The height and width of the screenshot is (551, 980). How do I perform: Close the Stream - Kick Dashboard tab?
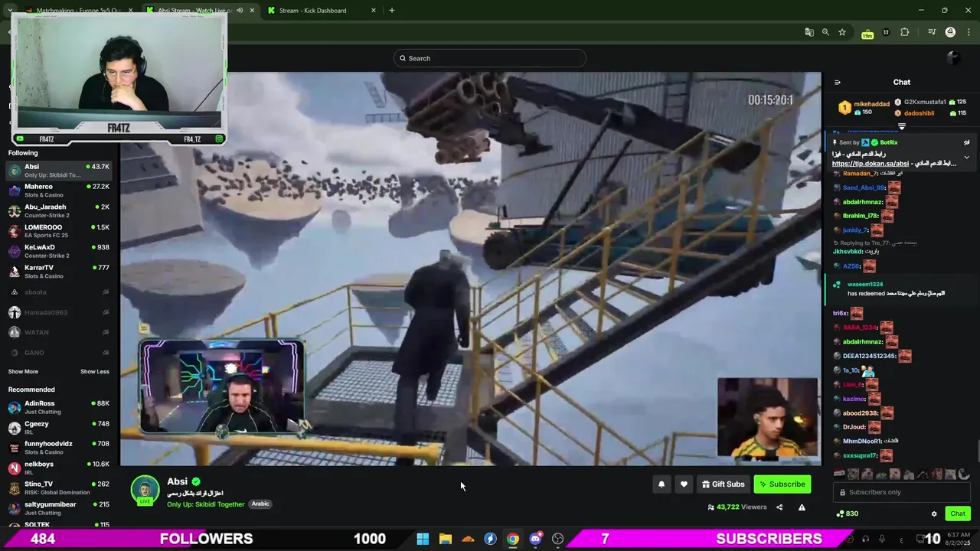(x=374, y=11)
